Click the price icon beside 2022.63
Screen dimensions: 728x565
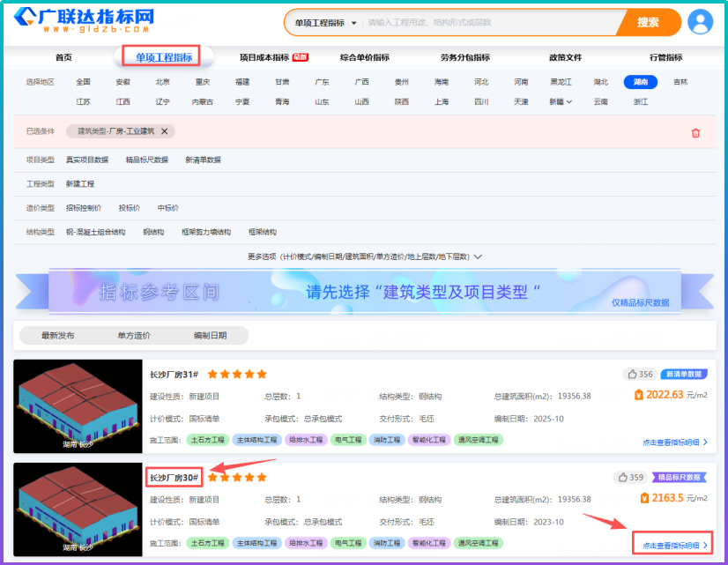(639, 395)
